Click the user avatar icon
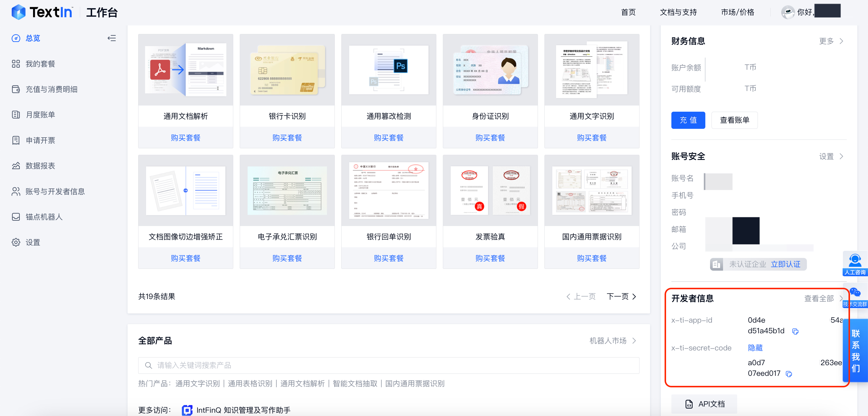The width and height of the screenshot is (868, 416). (788, 12)
